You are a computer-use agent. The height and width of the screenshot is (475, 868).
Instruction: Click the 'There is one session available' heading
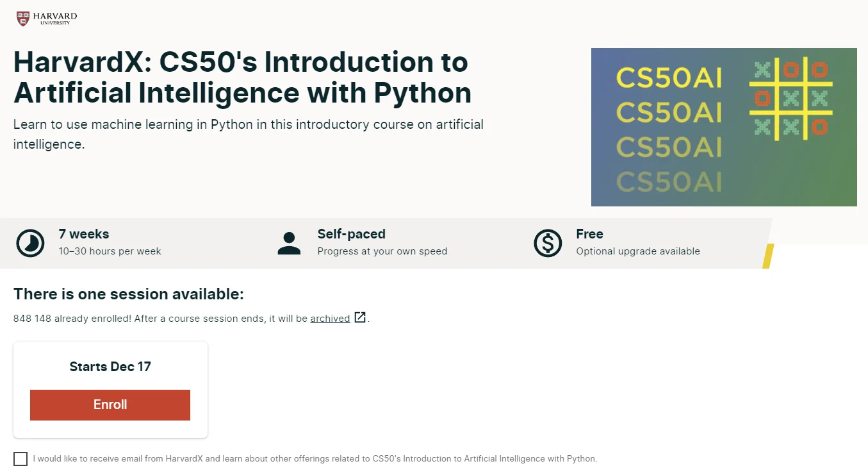pyautogui.click(x=129, y=294)
